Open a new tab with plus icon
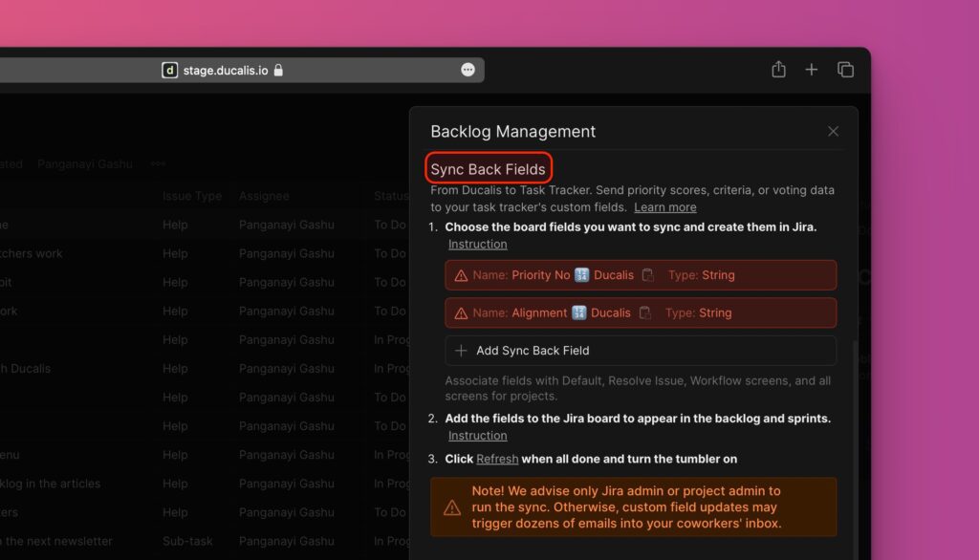This screenshot has height=560, width=979. 811,70
